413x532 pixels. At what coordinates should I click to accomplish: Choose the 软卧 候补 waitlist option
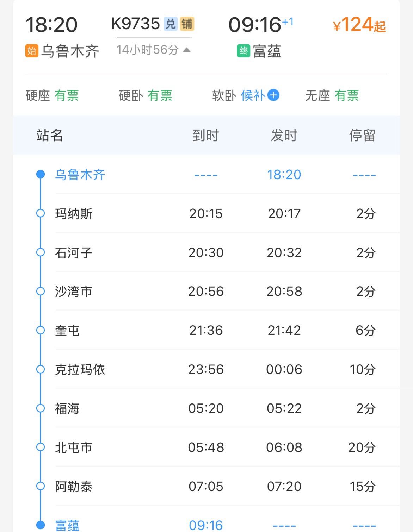(246, 95)
